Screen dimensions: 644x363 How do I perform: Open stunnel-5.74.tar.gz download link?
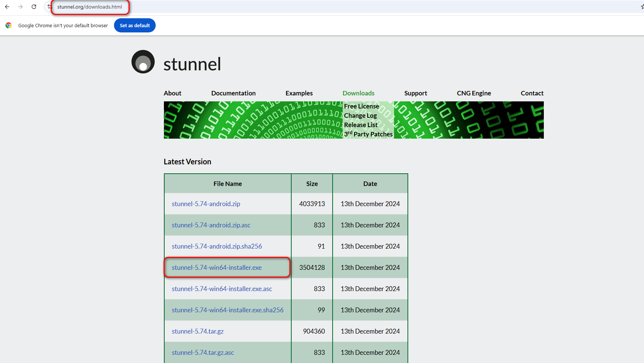tap(197, 331)
